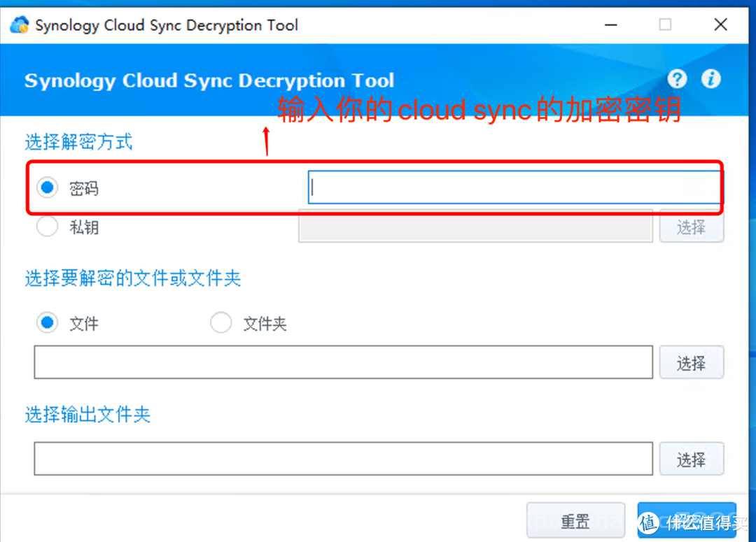Viewport: 756px width, 542px height.
Task: Click the 选择输出文件夹 heading
Action: click(87, 414)
